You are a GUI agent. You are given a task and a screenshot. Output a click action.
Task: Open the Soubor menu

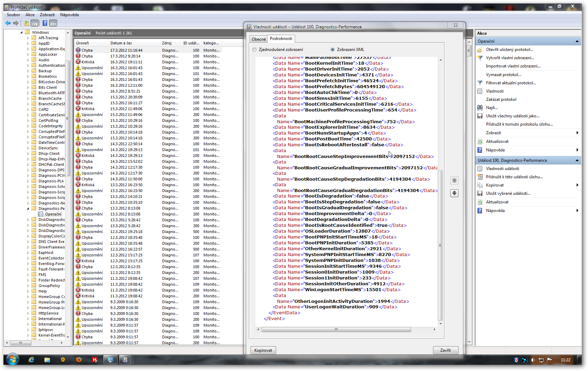tap(13, 15)
